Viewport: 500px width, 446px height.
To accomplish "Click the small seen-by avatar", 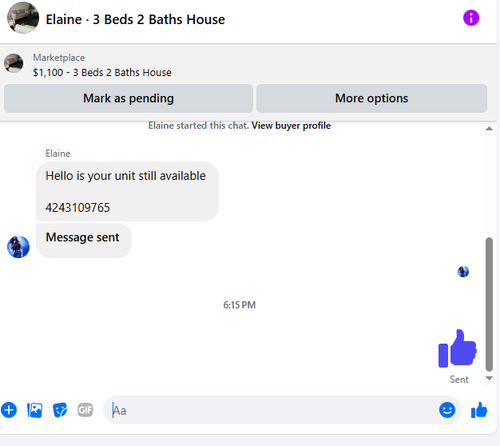I will 463,272.
